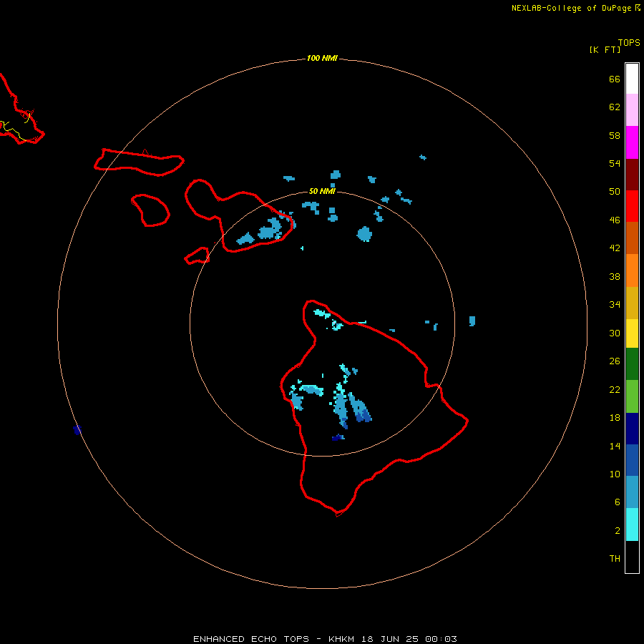Viewport: 644px width, 644px height.
Task: Click the white color swatch in the legend
Action: pyautogui.click(x=632, y=79)
